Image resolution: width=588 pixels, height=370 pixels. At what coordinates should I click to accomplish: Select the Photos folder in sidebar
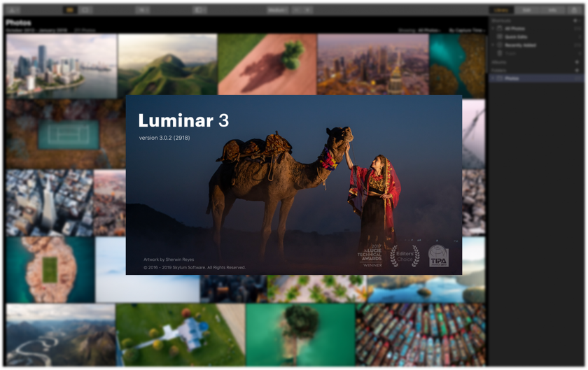537,78
